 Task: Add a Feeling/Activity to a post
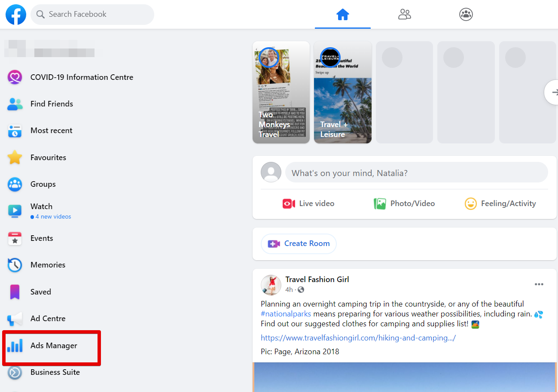(x=500, y=203)
